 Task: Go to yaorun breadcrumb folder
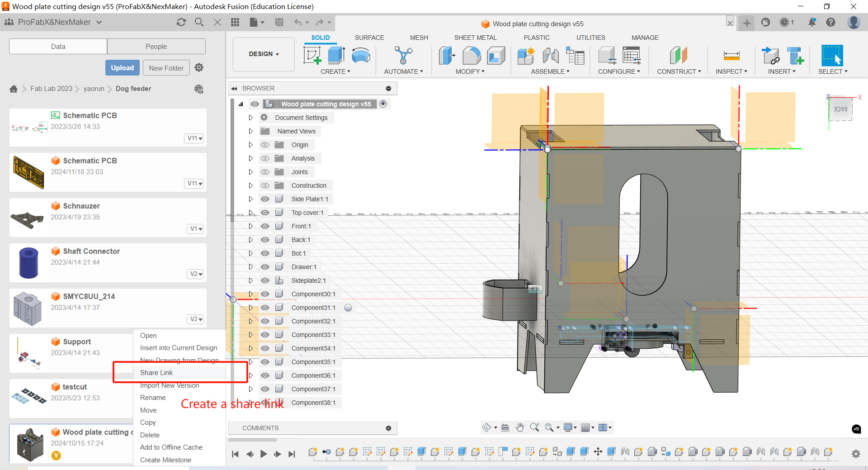(94, 89)
